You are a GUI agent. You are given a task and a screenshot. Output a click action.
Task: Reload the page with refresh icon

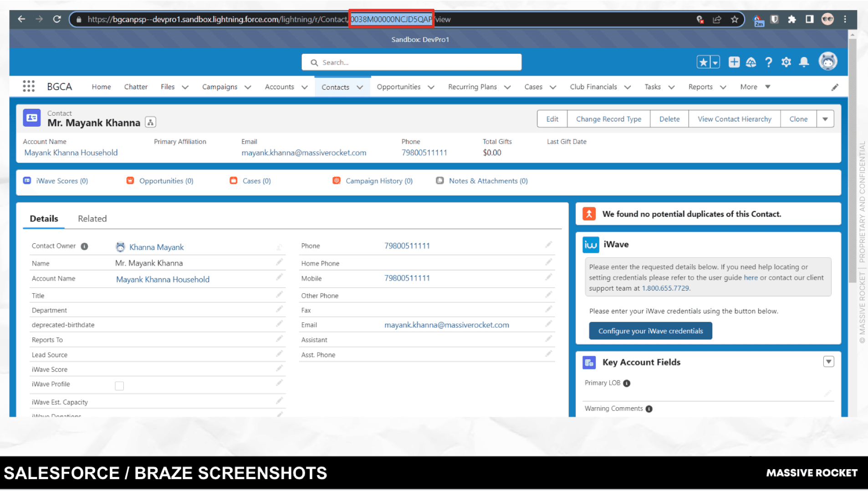pos(57,19)
